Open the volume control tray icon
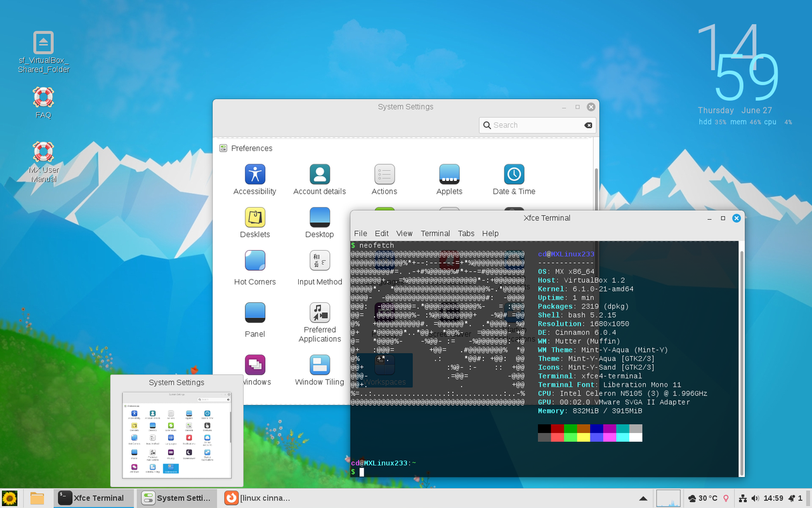Viewport: 812px width, 508px height. tap(755, 498)
